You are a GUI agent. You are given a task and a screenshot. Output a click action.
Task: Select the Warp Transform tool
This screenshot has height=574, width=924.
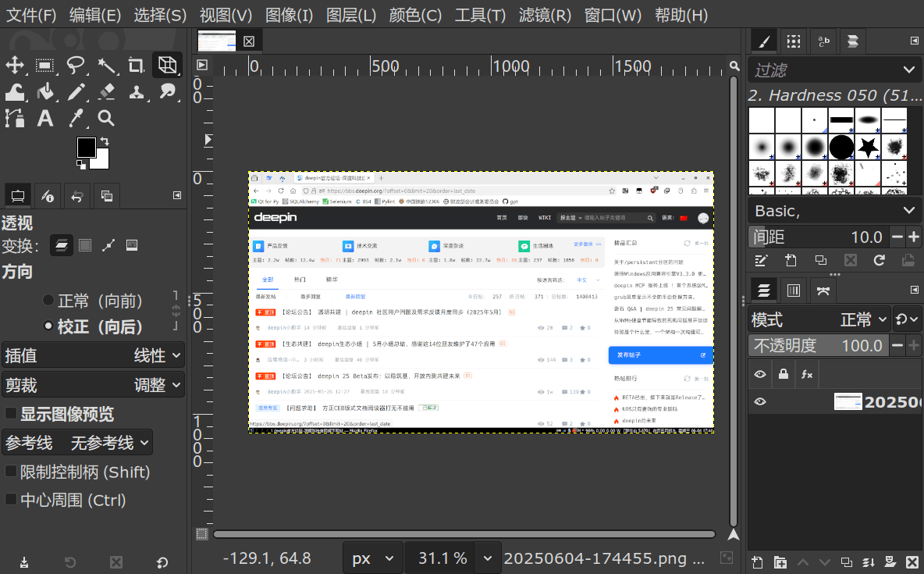[15, 91]
